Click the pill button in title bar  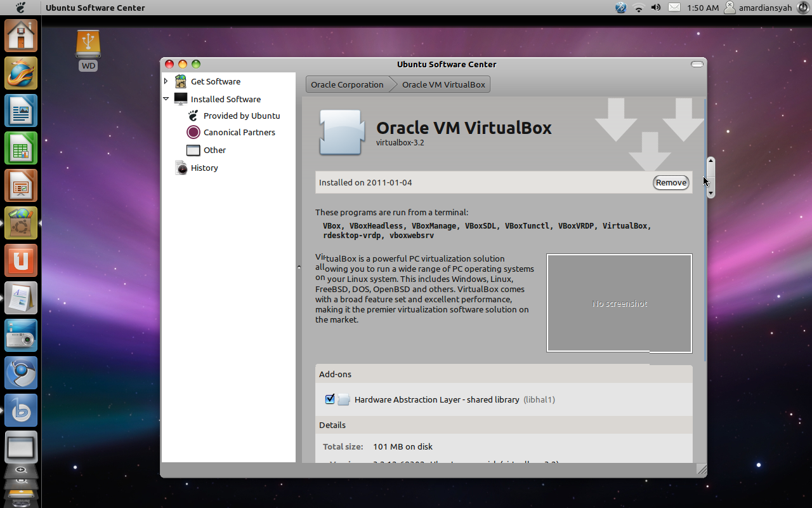click(x=697, y=64)
